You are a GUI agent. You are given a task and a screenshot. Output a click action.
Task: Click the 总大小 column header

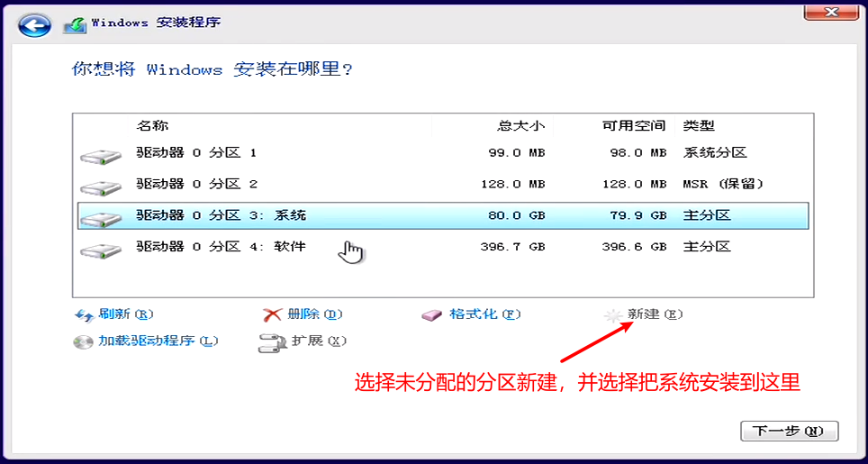pos(521,126)
